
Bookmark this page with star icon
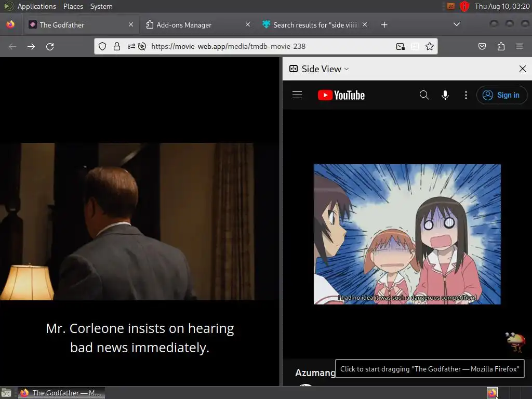point(430,46)
